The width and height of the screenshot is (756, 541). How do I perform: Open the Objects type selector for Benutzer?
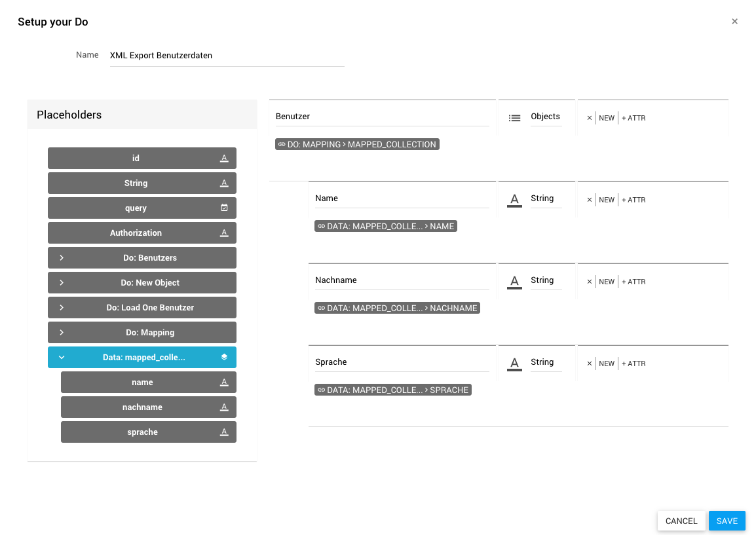[545, 117]
